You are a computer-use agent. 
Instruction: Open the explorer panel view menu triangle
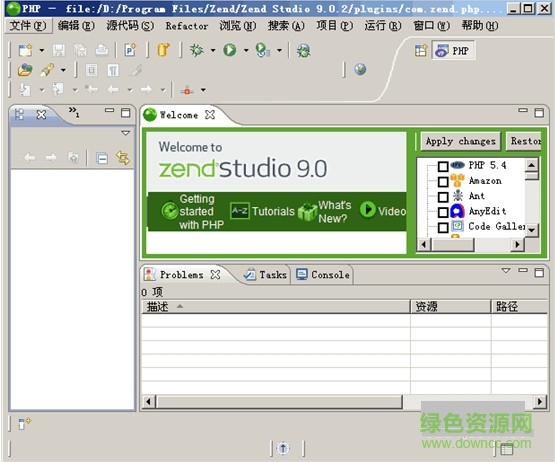pos(125,133)
